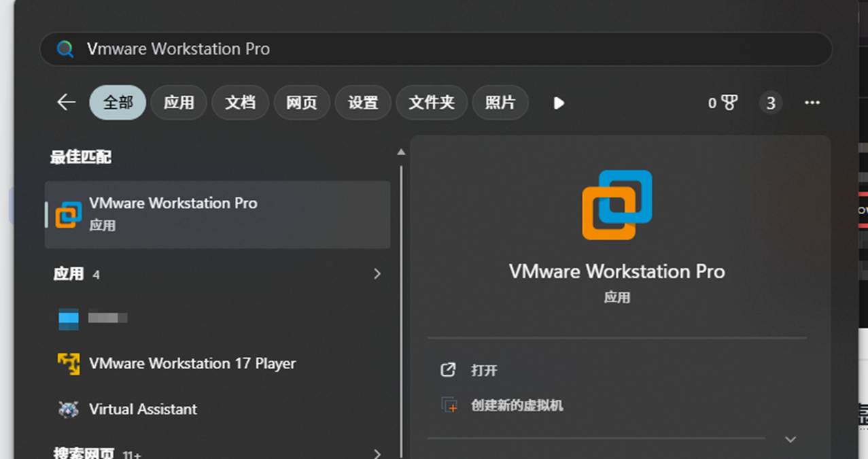This screenshot has width=868, height=459.
Task: Select the 照片 filter chip
Action: point(500,103)
